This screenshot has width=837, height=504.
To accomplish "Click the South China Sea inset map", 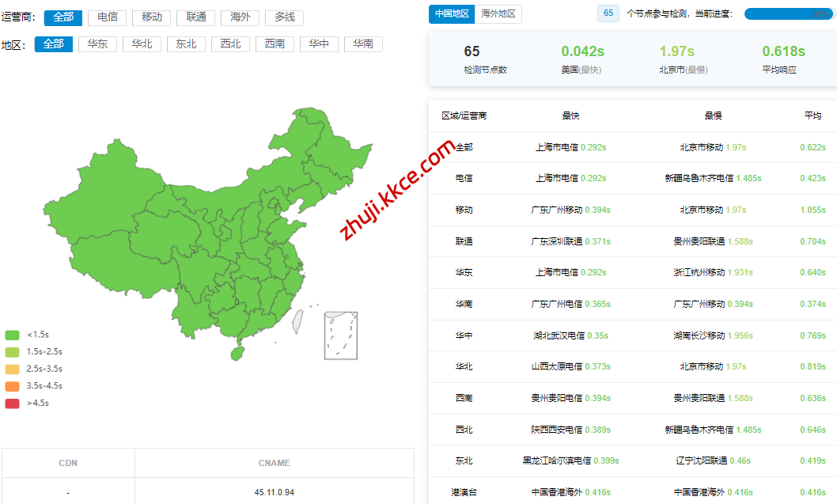I will pos(341,335).
